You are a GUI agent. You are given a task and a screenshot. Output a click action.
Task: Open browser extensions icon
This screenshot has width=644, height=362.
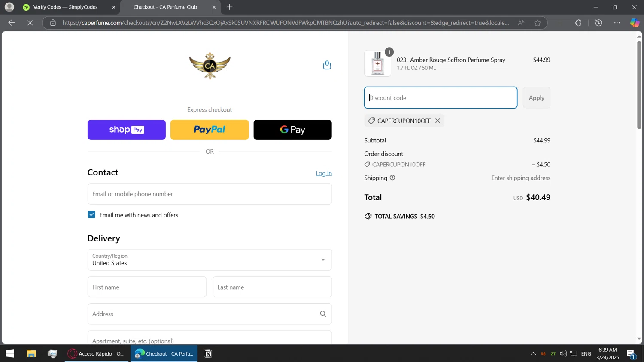[578, 23]
